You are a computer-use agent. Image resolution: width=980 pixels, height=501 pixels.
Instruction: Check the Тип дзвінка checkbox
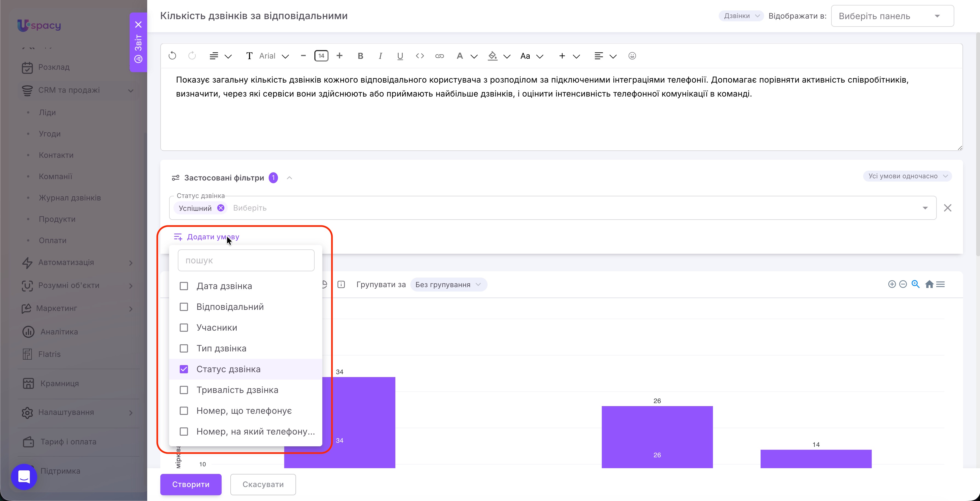click(x=184, y=348)
